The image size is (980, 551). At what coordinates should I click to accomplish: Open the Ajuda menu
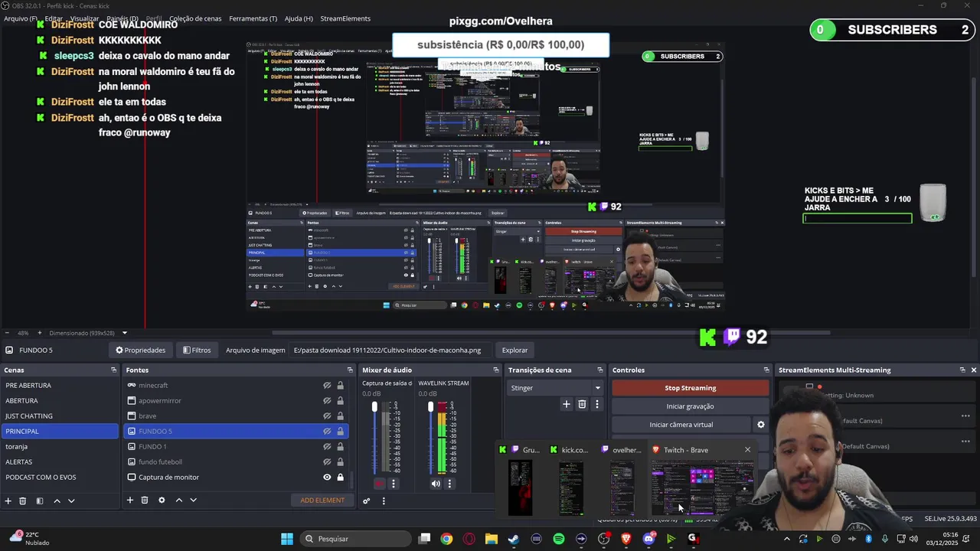(x=299, y=18)
